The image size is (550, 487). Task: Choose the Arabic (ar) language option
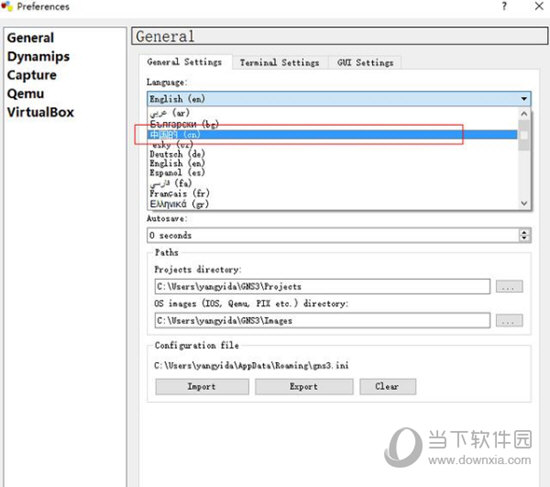click(x=332, y=113)
